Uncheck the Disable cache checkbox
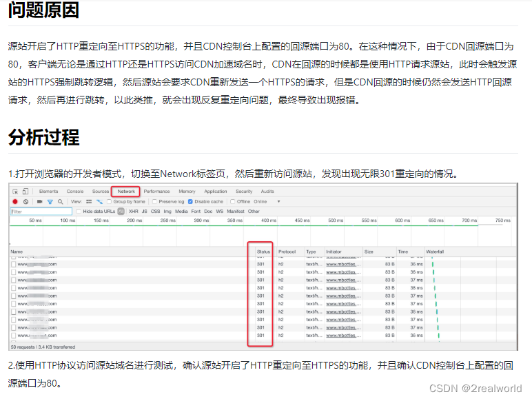532x399 pixels. tap(190, 201)
